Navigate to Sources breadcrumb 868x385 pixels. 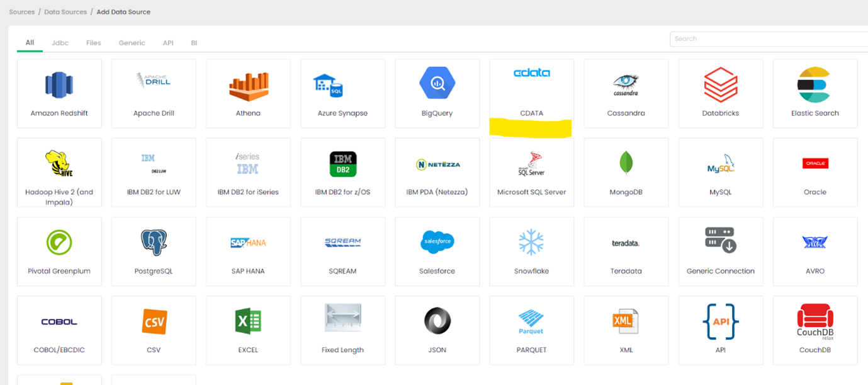22,12
